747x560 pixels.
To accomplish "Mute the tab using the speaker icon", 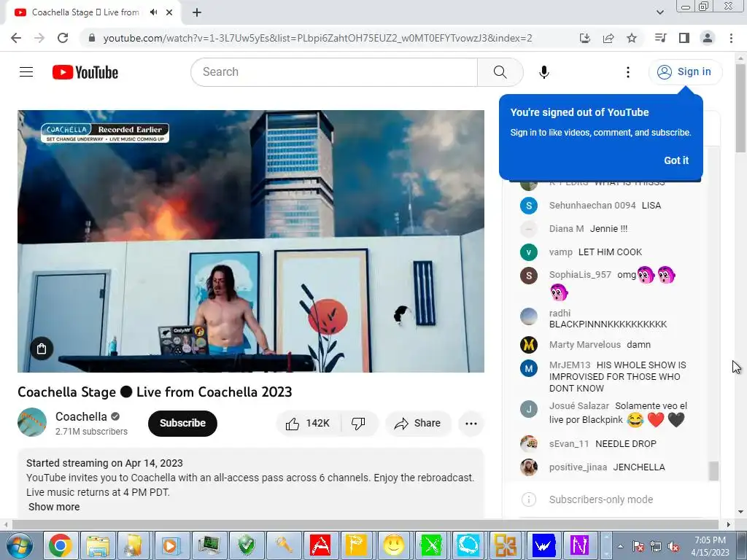I will [x=153, y=12].
